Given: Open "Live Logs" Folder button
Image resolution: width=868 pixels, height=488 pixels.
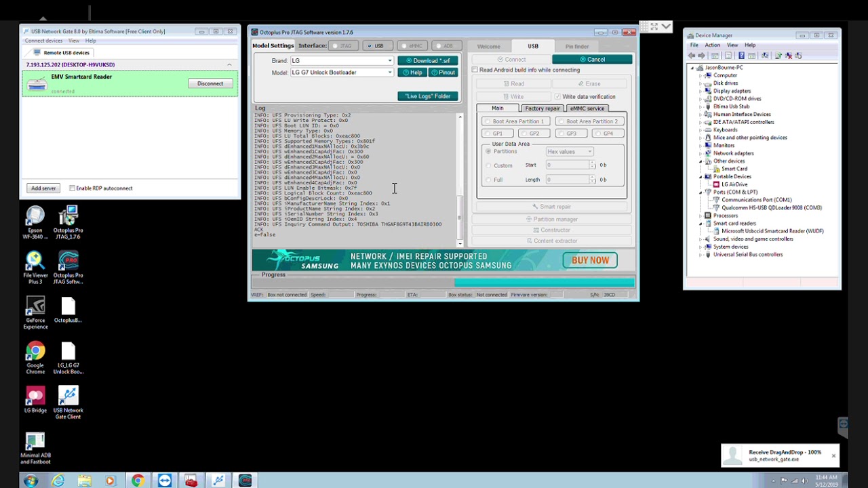Looking at the screenshot, I should (428, 96).
